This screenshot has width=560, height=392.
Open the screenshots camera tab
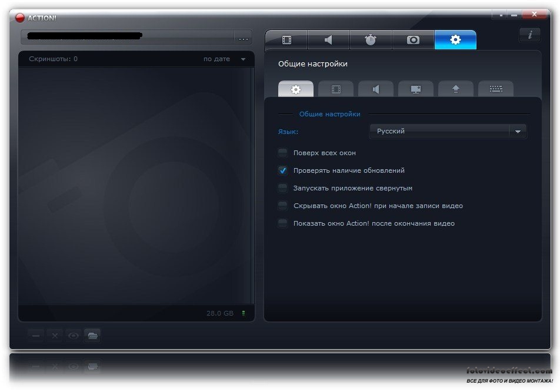tap(413, 39)
